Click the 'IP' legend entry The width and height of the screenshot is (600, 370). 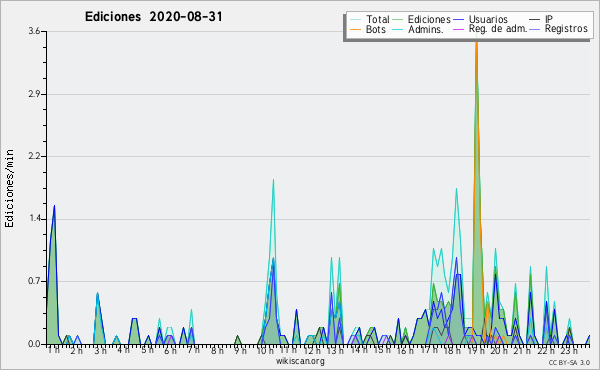tap(549, 19)
